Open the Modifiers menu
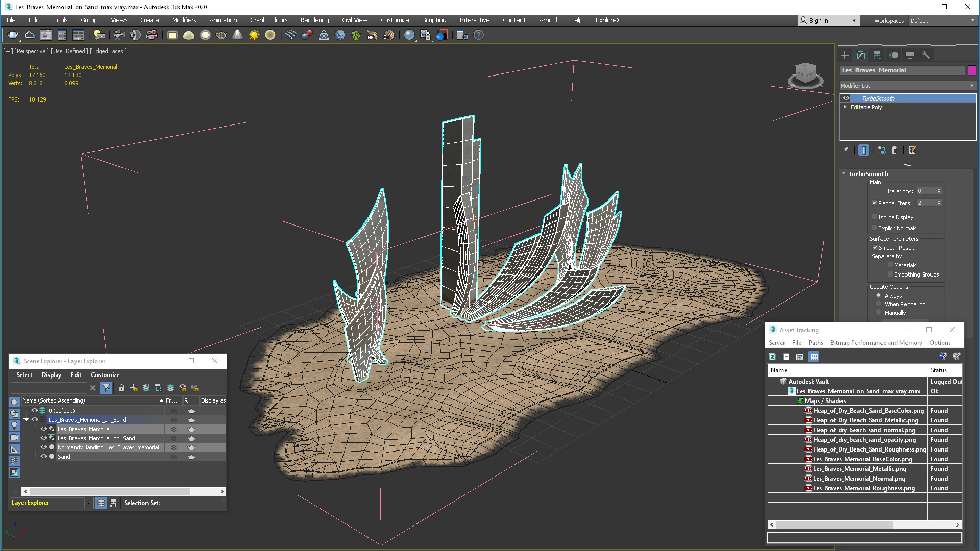Screen dimensions: 980x551 (184, 20)
